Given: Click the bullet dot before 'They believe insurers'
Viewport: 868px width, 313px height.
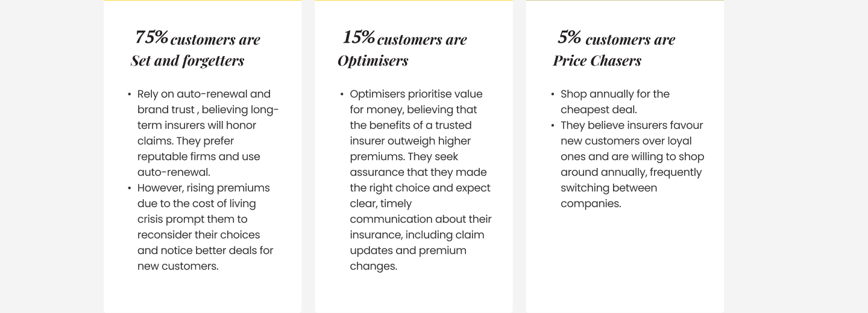Looking at the screenshot, I should click(x=553, y=126).
